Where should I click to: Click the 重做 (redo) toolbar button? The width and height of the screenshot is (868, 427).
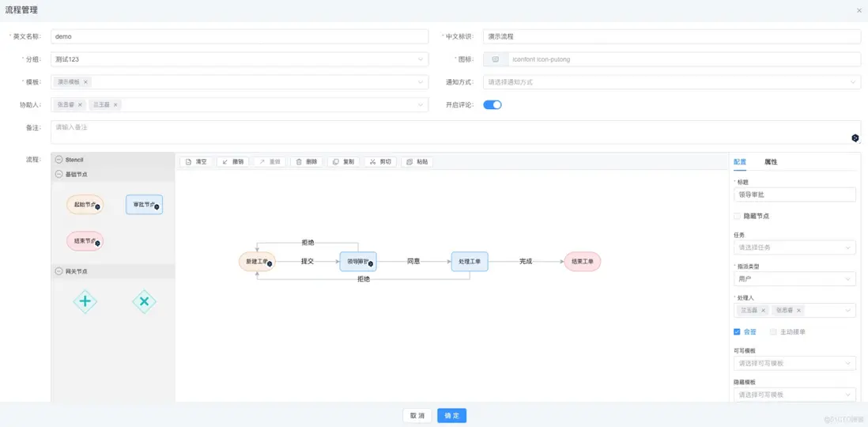(x=270, y=162)
